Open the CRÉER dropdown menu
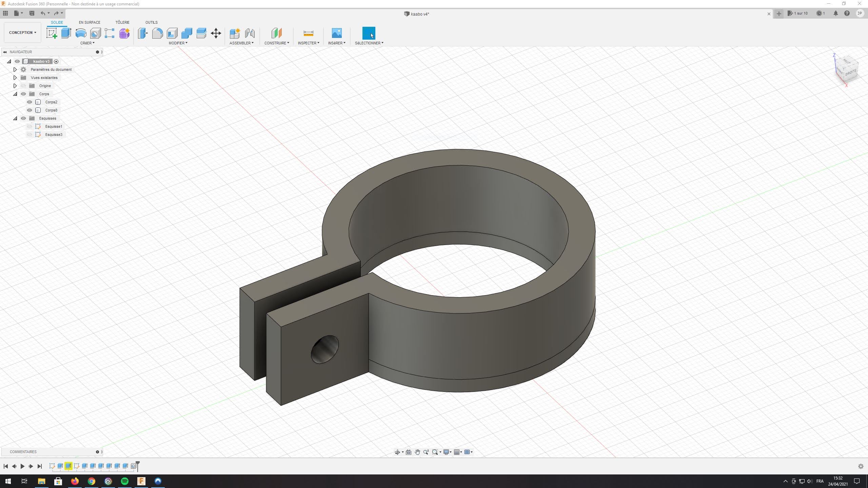 coord(87,43)
